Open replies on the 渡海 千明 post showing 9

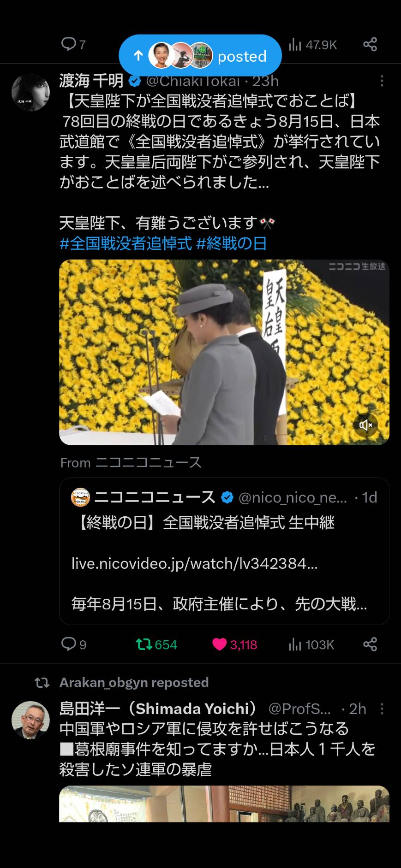coord(74,644)
